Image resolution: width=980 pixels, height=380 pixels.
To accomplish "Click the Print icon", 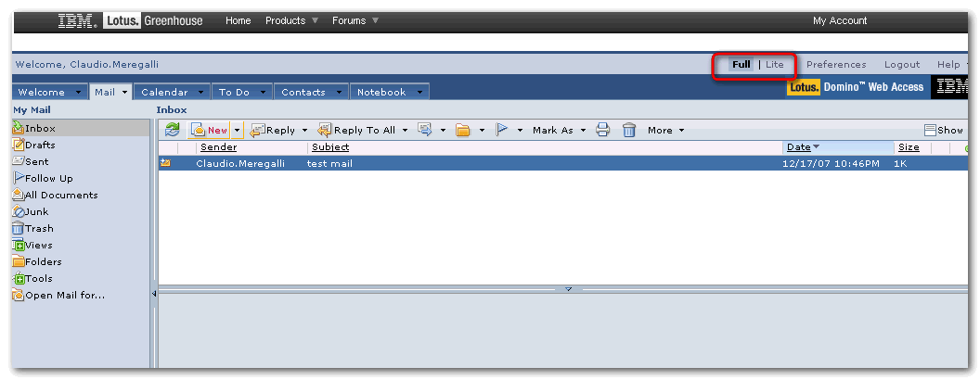I will point(602,130).
